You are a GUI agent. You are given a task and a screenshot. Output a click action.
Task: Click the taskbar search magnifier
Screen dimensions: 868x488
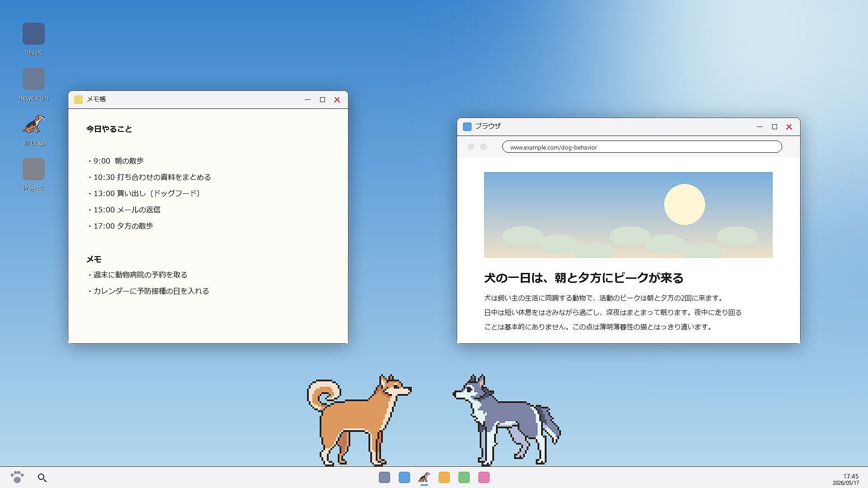(x=42, y=478)
